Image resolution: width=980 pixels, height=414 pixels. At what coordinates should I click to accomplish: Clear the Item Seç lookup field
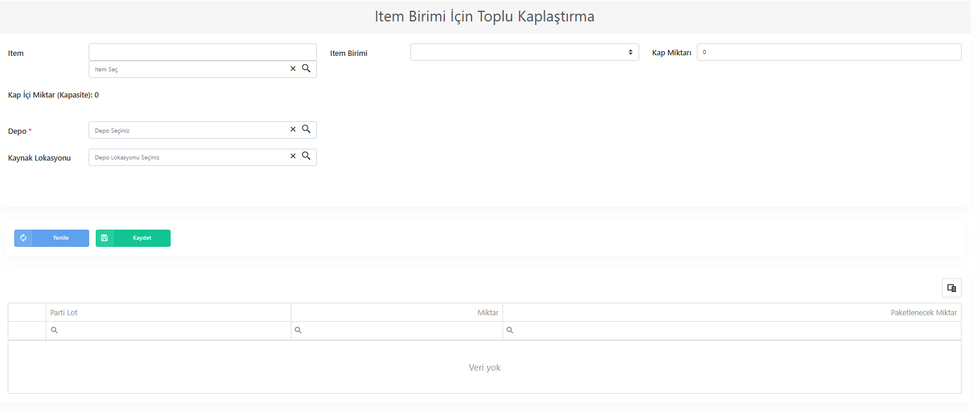293,69
